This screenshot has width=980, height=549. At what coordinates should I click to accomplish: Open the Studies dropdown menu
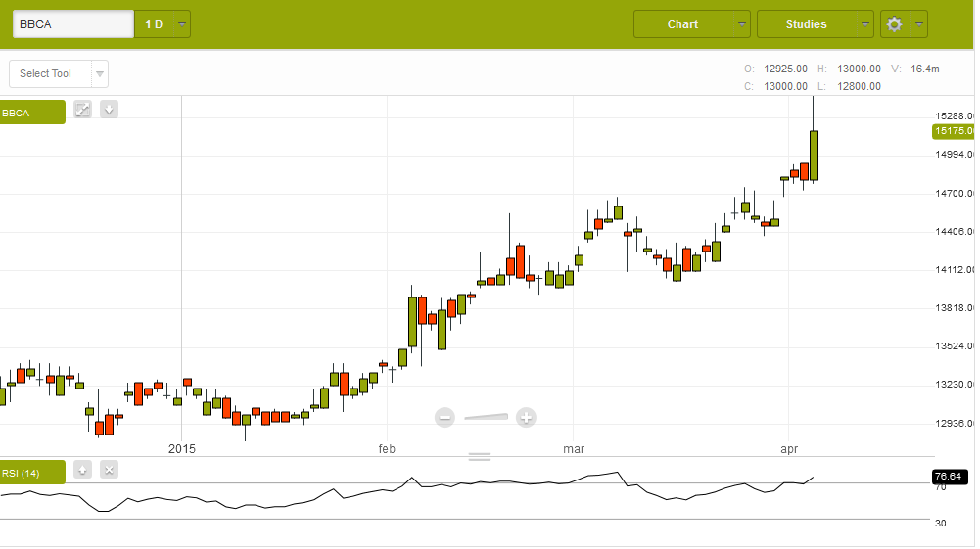(x=815, y=24)
